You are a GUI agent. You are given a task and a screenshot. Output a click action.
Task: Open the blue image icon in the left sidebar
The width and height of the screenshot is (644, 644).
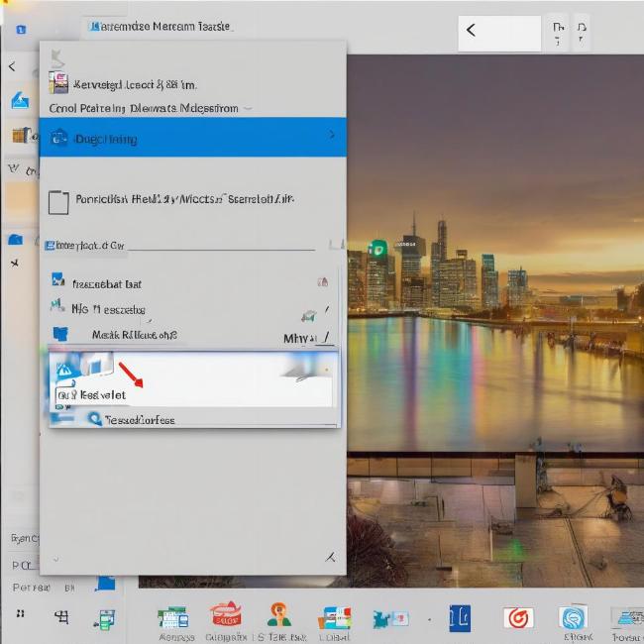pos(20,101)
